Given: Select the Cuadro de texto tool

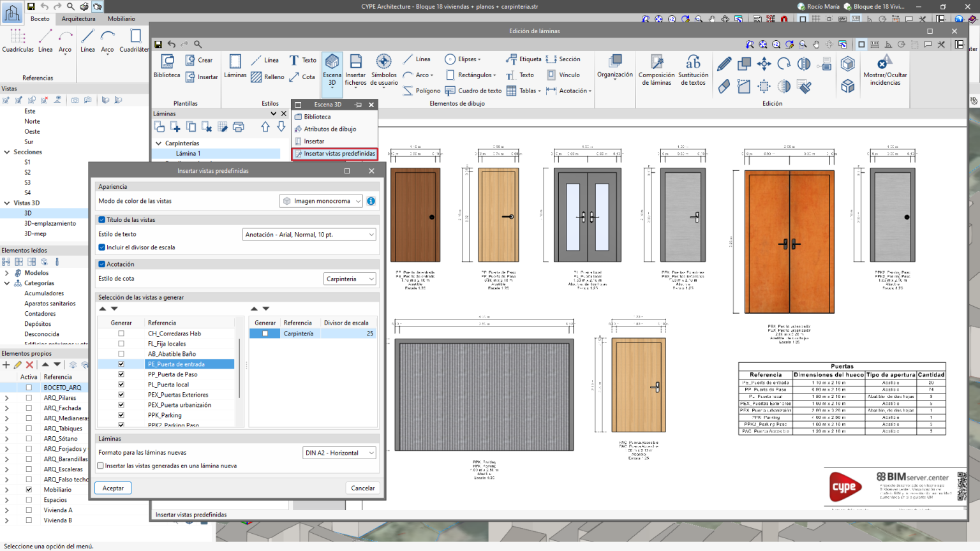Looking at the screenshot, I should point(473,91).
